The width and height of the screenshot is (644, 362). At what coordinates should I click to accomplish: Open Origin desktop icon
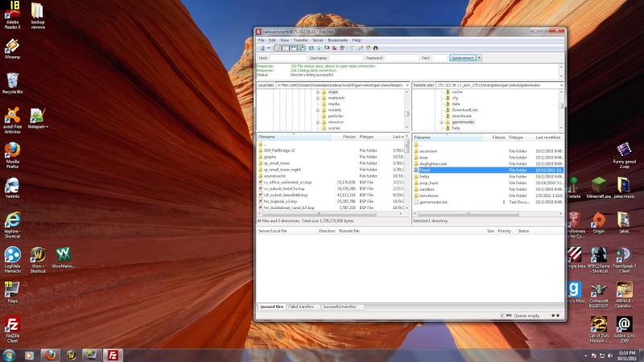(599, 224)
